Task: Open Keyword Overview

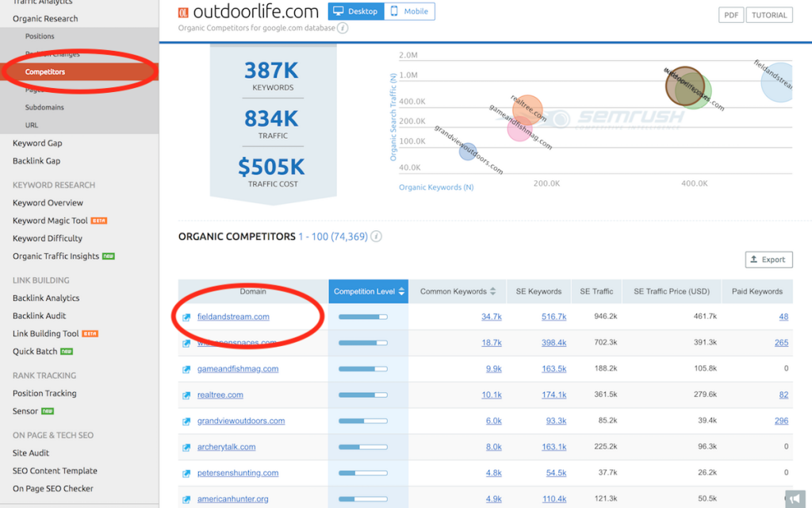Action: 48,202
